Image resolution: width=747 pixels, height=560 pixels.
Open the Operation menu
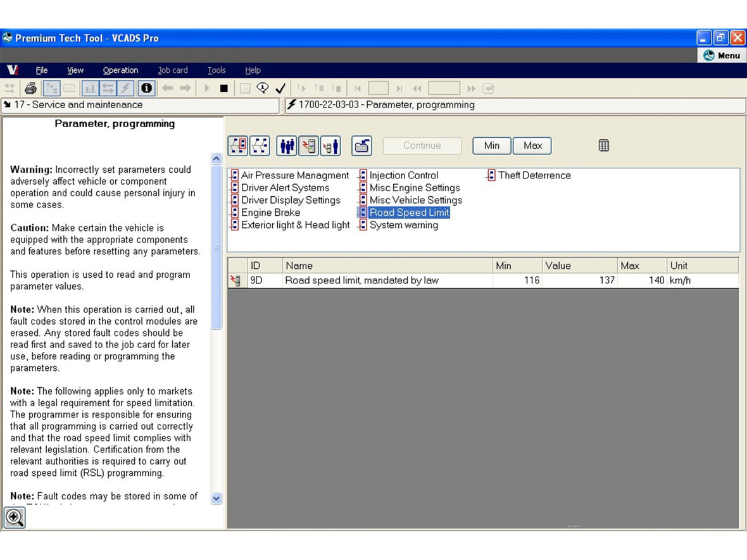[x=120, y=70]
